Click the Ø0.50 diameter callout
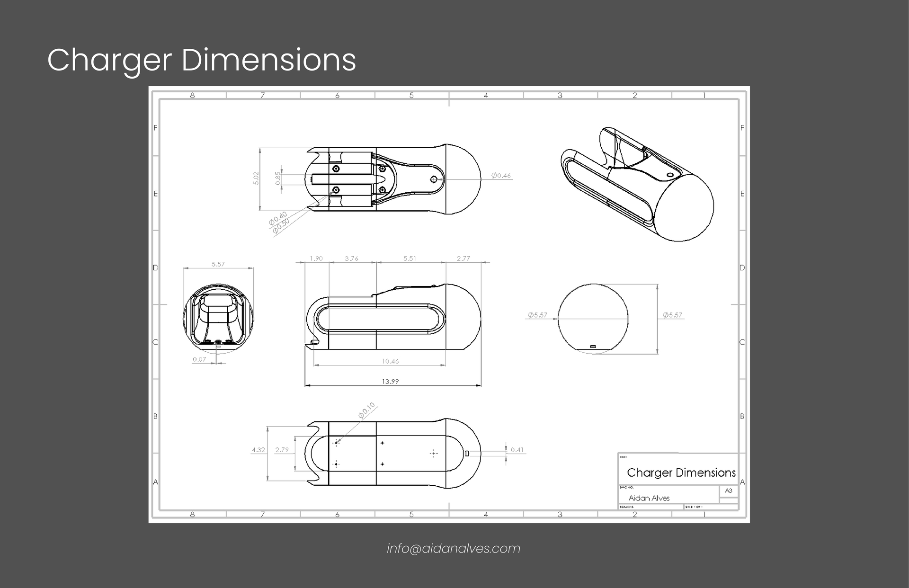 281,227
